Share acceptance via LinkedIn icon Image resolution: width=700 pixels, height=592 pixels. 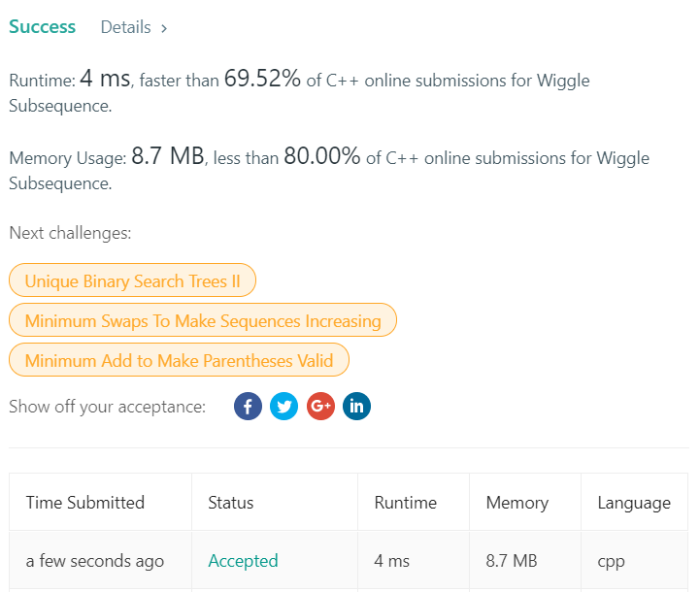(356, 407)
